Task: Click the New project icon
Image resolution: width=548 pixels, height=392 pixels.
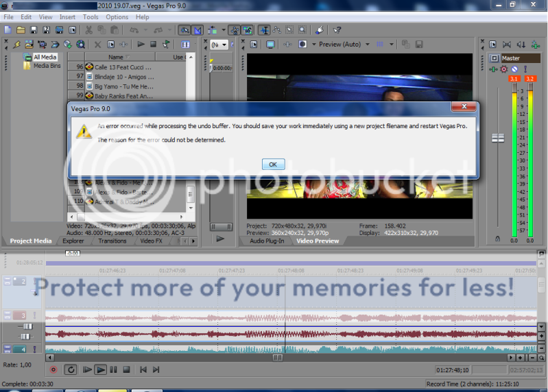Action: point(8,30)
